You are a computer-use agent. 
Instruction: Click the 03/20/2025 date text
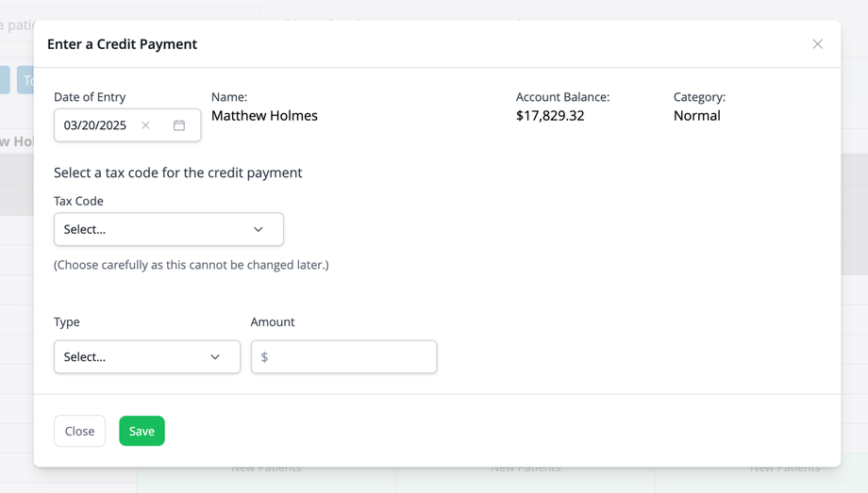[x=95, y=125]
